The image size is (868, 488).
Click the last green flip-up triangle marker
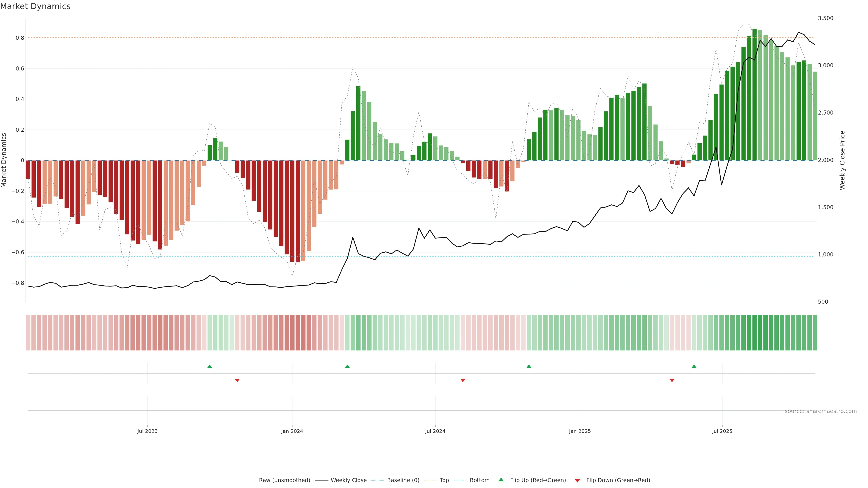pos(694,366)
